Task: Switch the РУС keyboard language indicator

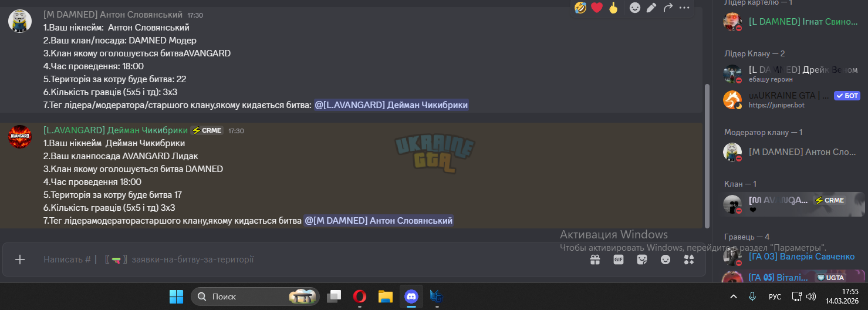Action: [x=775, y=297]
